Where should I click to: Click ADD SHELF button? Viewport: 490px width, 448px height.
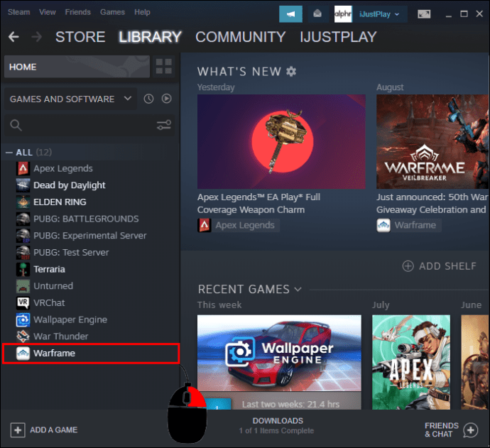(439, 266)
